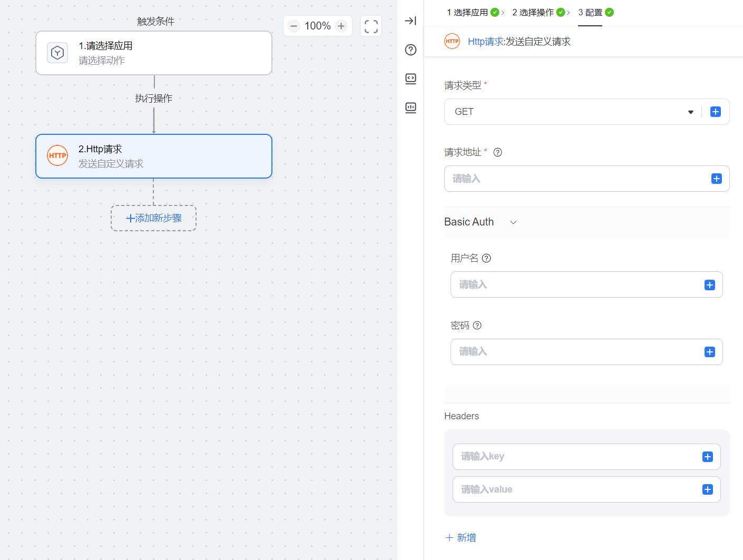Collapse the Basic Auth section
Viewport: 743px width, 560px height.
click(x=513, y=222)
